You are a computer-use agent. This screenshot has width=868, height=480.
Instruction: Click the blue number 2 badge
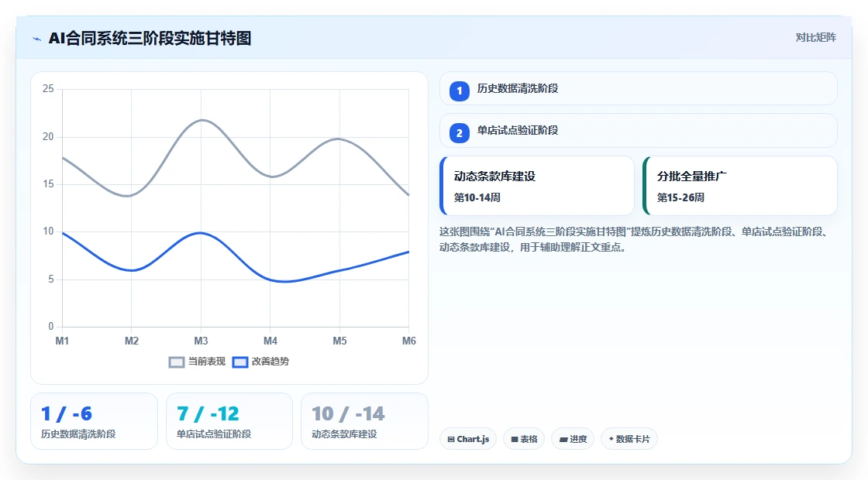pyautogui.click(x=459, y=132)
